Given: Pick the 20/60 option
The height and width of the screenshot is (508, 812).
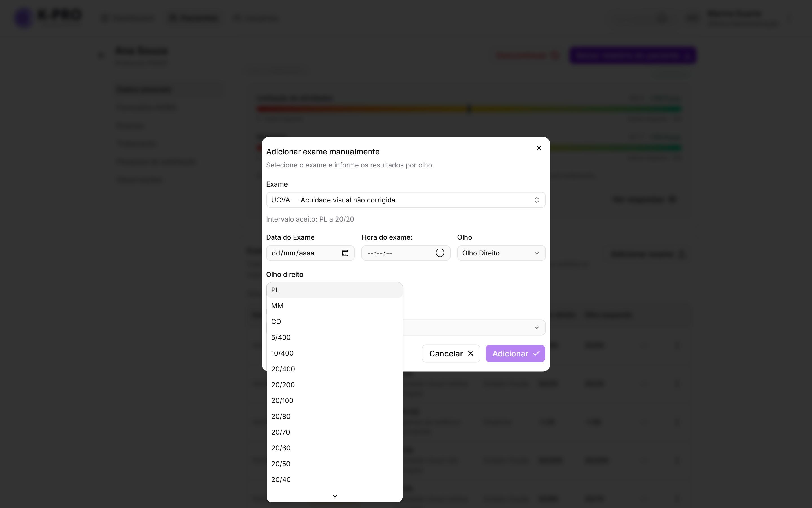Looking at the screenshot, I should click(335, 448).
